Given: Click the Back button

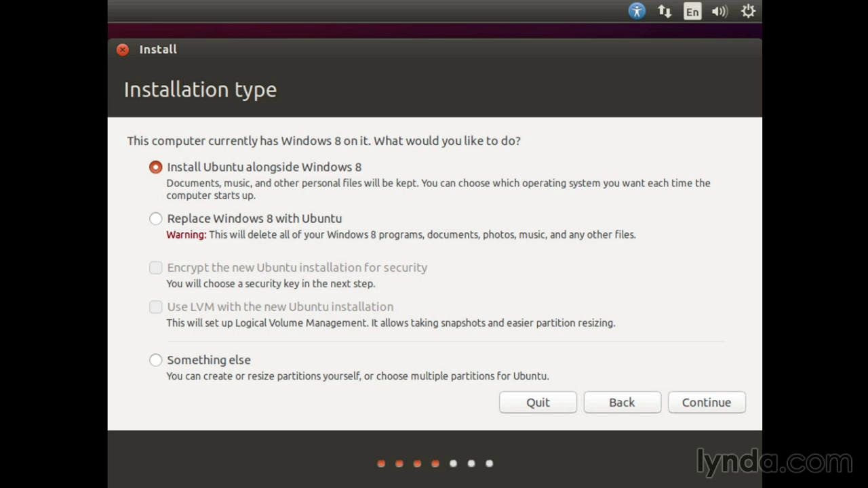Looking at the screenshot, I should click(x=622, y=403).
